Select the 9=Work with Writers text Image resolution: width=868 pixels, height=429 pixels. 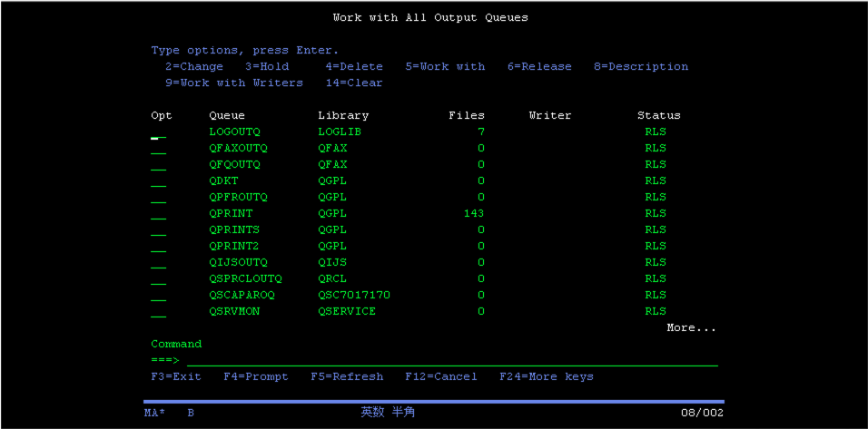click(234, 83)
